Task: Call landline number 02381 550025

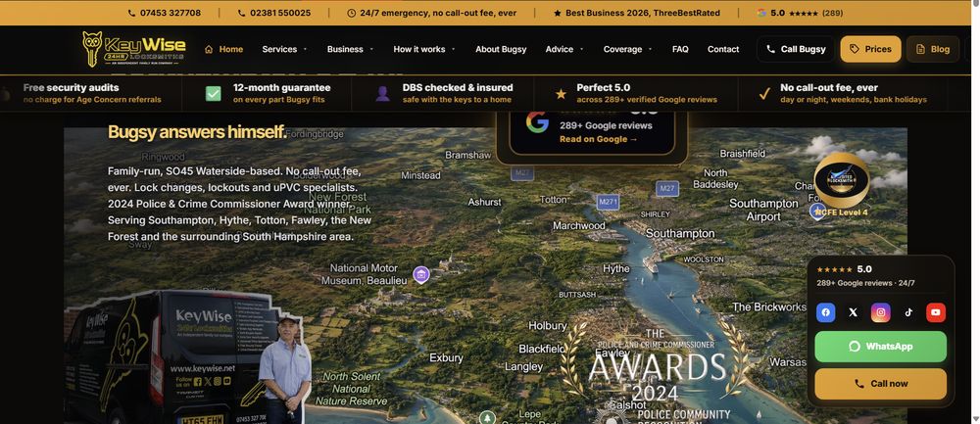Action: [274, 13]
